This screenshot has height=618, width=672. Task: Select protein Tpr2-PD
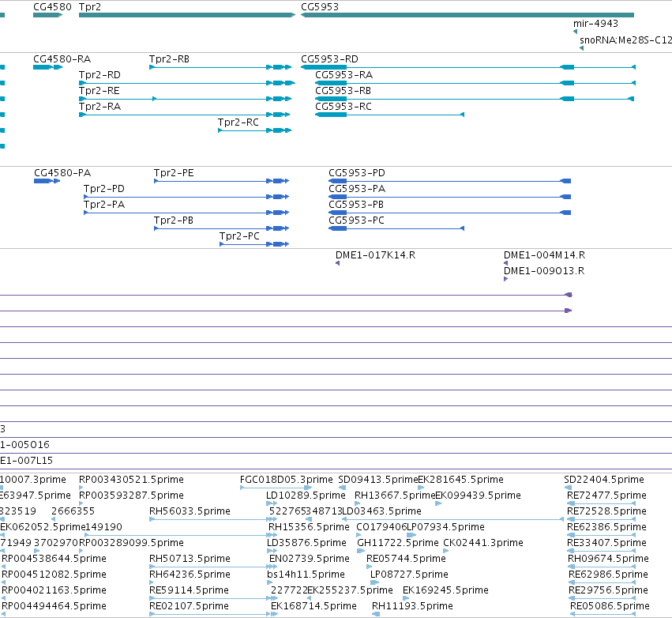point(104,189)
